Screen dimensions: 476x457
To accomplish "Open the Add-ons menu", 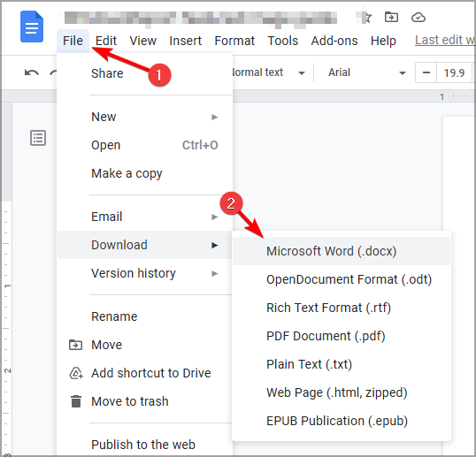I will tap(334, 41).
